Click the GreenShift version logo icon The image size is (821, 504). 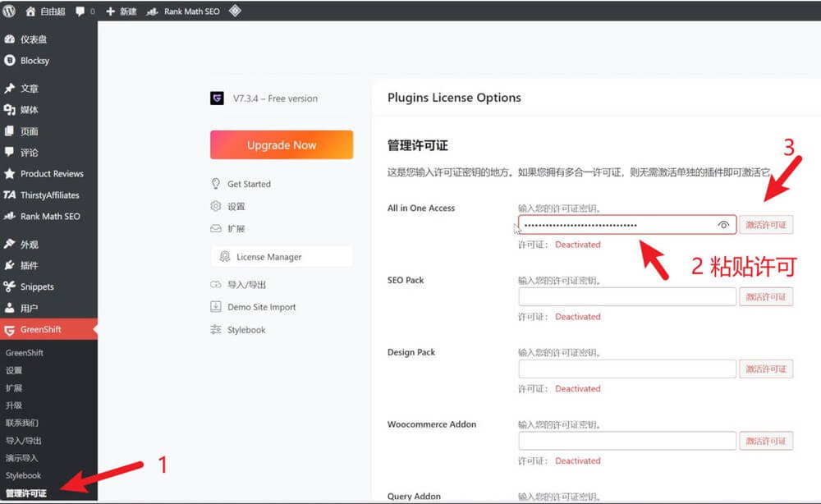pos(217,99)
